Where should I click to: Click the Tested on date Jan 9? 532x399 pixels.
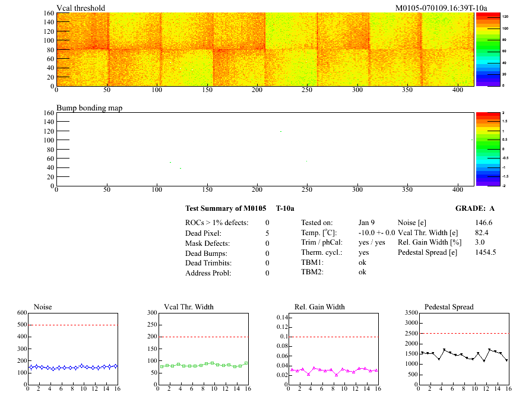(367, 222)
